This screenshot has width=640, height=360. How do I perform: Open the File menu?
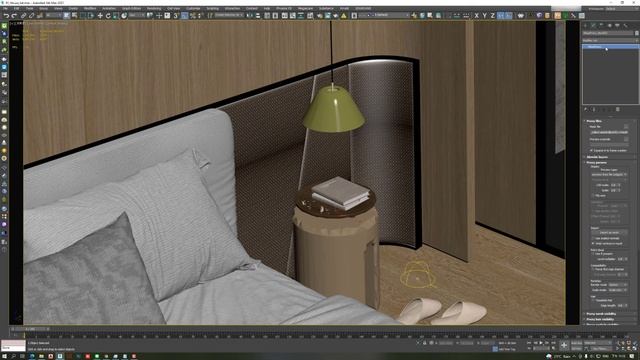point(5,8)
